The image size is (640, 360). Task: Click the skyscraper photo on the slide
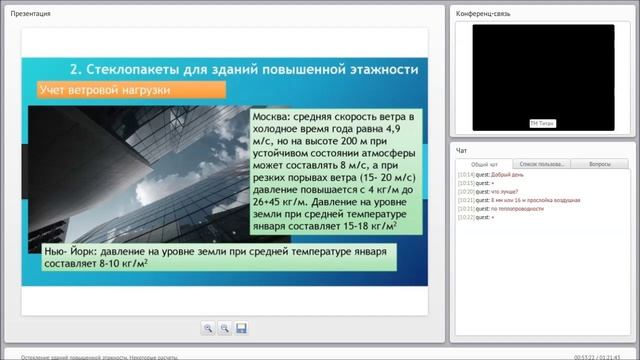click(x=139, y=176)
